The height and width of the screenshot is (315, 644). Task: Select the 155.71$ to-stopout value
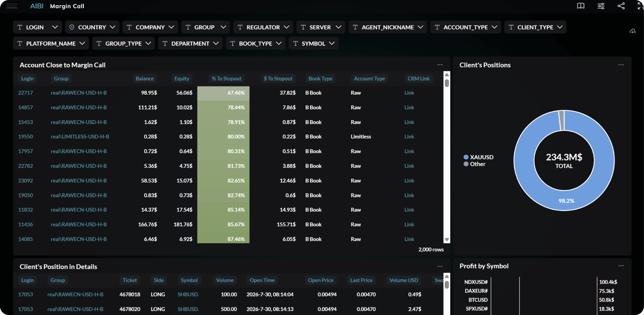(x=286, y=225)
